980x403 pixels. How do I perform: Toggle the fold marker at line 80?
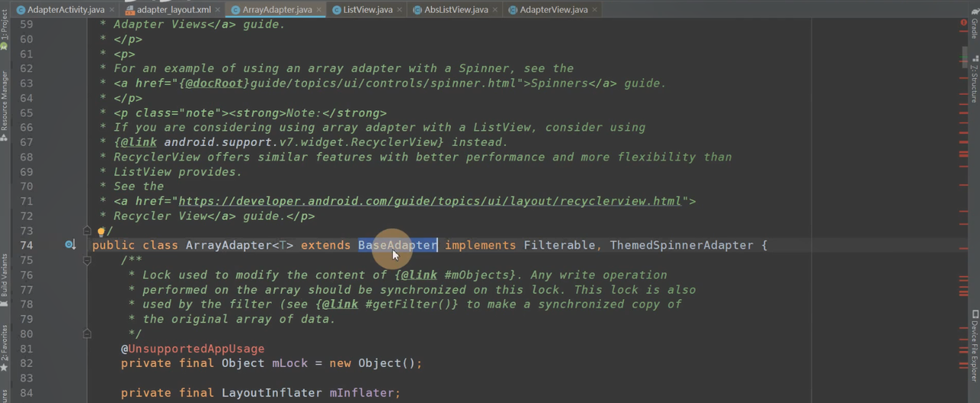(x=87, y=333)
